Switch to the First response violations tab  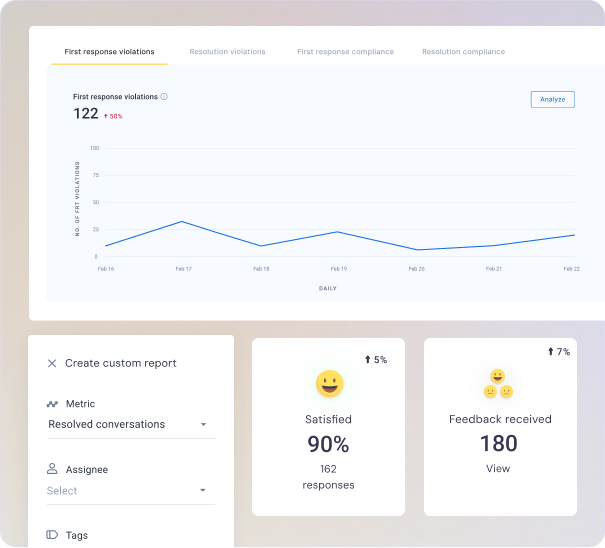pos(110,52)
